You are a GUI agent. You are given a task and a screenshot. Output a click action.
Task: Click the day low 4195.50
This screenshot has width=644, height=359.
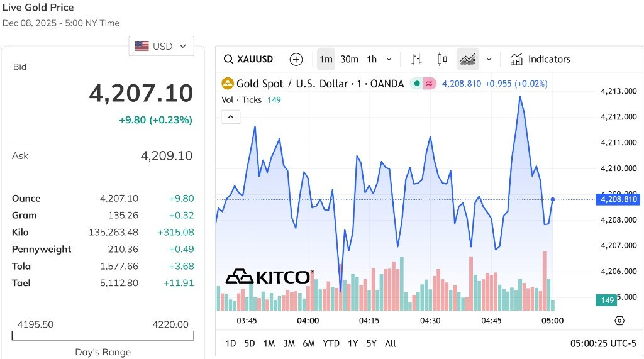(x=35, y=324)
